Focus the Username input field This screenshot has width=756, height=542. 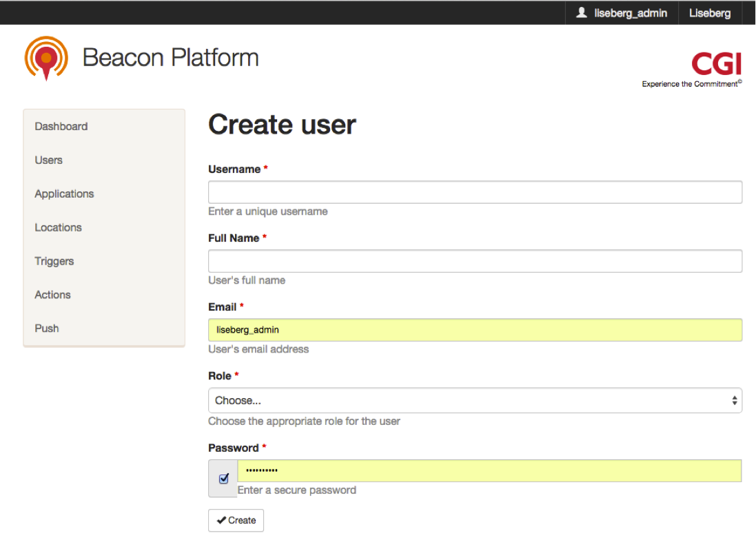pyautogui.click(x=475, y=192)
